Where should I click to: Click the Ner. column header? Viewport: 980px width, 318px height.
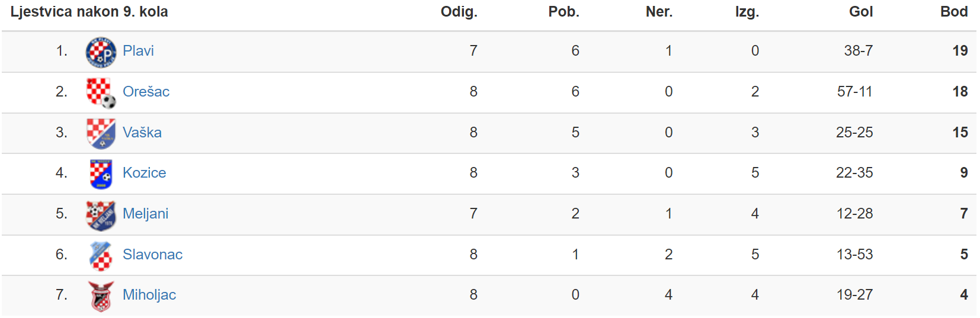pyautogui.click(x=659, y=12)
